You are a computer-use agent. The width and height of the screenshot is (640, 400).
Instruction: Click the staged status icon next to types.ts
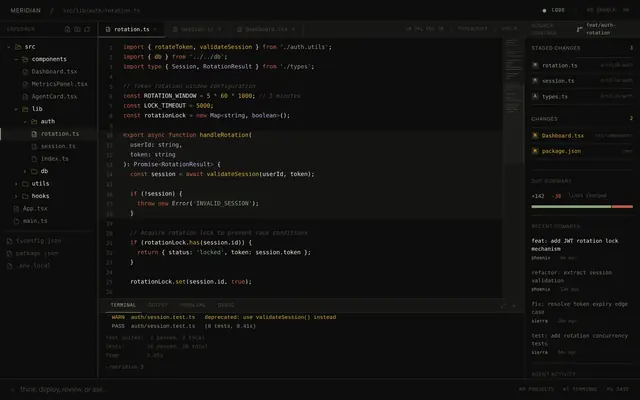point(535,96)
